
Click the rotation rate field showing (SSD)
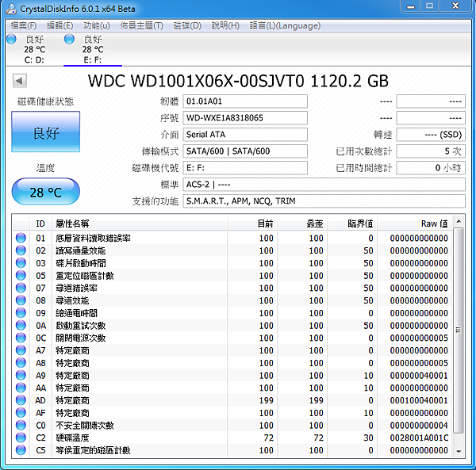click(431, 135)
